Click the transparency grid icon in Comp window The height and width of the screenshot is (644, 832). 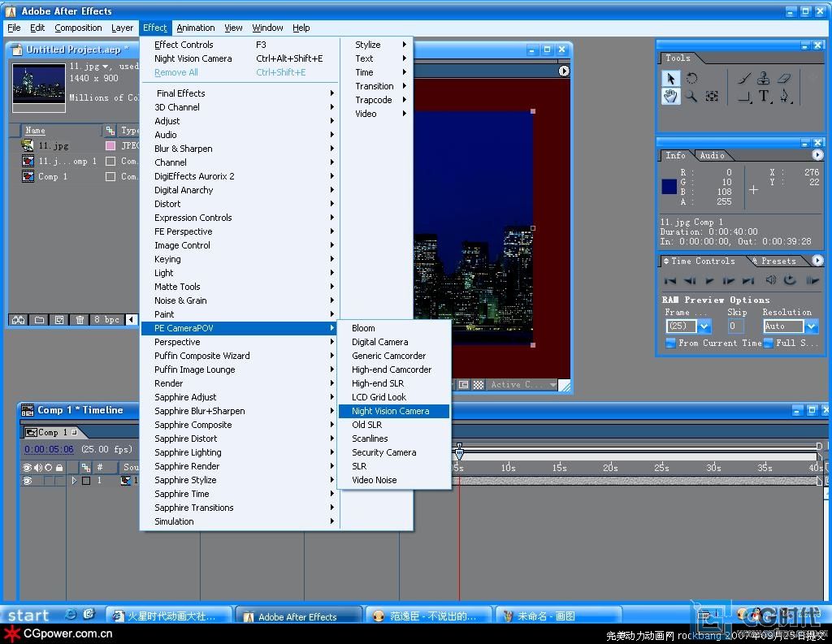click(x=478, y=385)
